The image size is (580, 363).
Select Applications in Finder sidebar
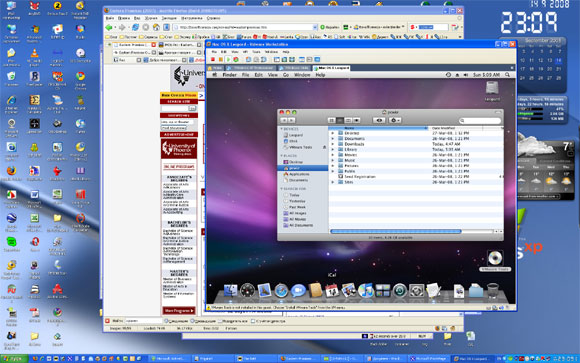[299, 174]
